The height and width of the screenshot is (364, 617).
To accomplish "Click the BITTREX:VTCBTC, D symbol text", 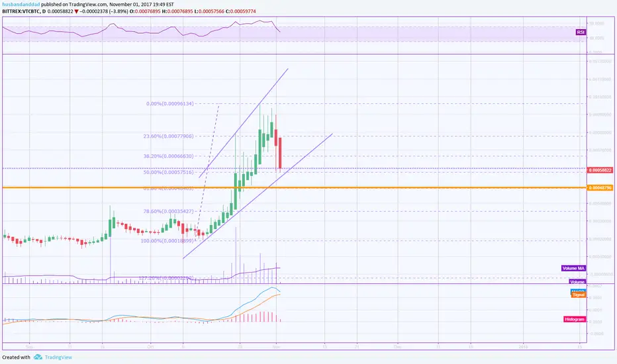I will [x=24, y=11].
